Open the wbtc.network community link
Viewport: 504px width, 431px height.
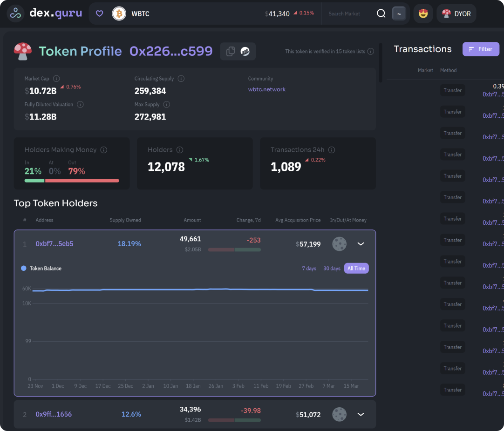[267, 89]
